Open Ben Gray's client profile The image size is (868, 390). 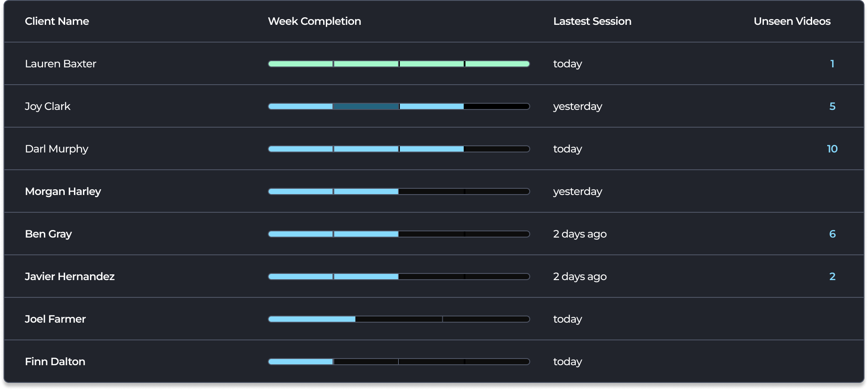tap(434, 234)
